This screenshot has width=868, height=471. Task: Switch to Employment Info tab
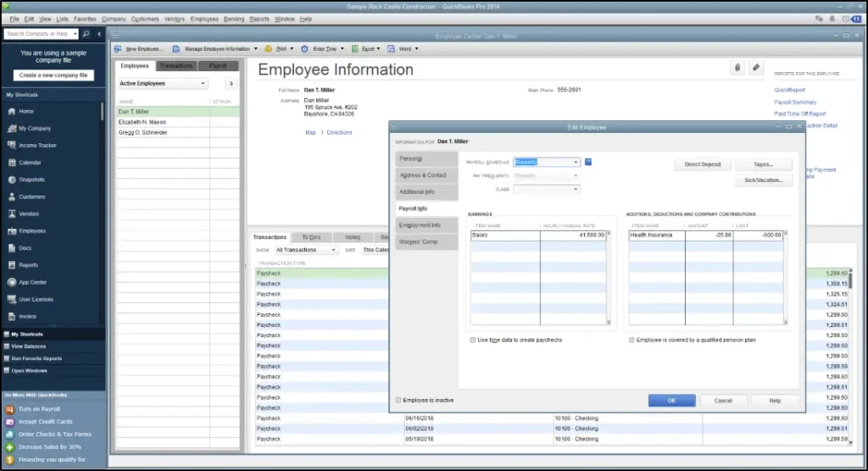[x=426, y=225]
